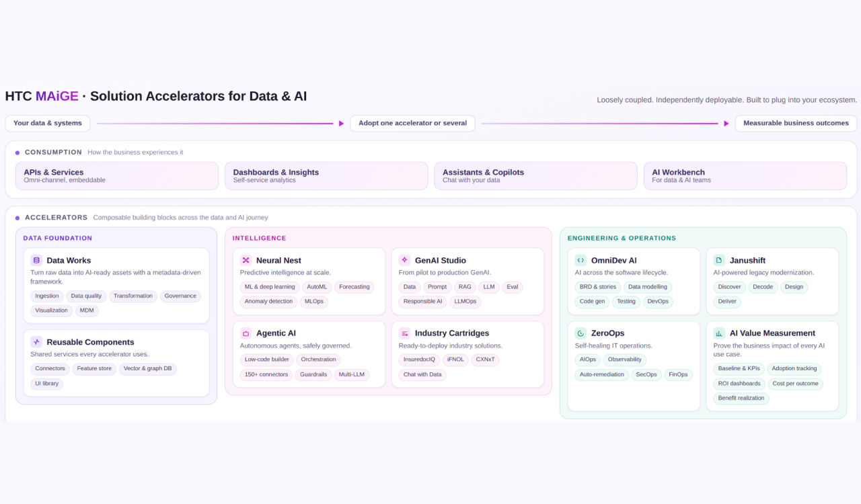The image size is (861, 504).
Task: Click the Governance tag
Action: (x=180, y=296)
